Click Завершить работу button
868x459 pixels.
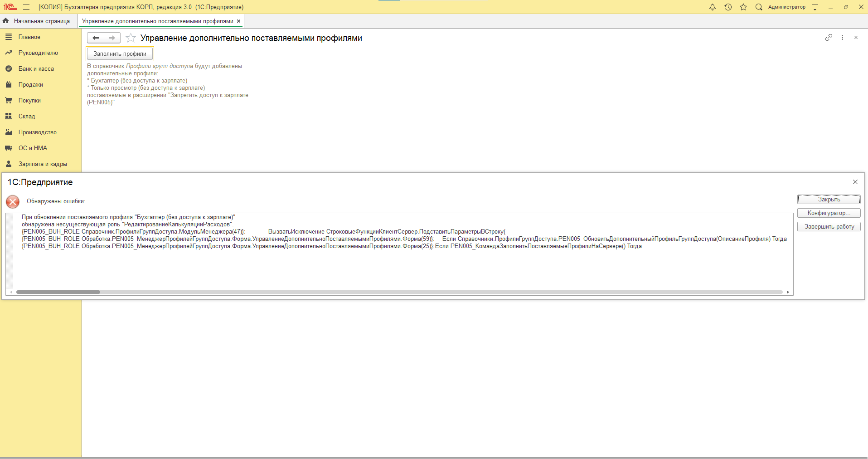point(829,226)
